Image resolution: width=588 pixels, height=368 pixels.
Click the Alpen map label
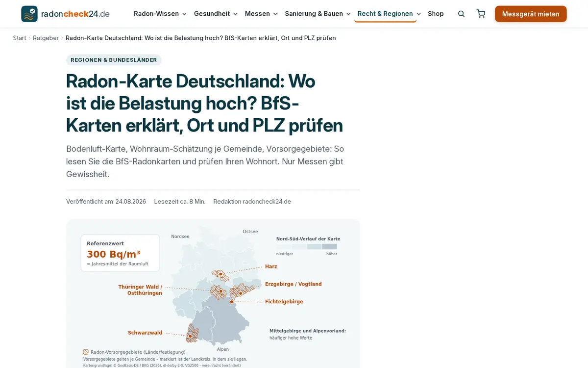coord(223,349)
